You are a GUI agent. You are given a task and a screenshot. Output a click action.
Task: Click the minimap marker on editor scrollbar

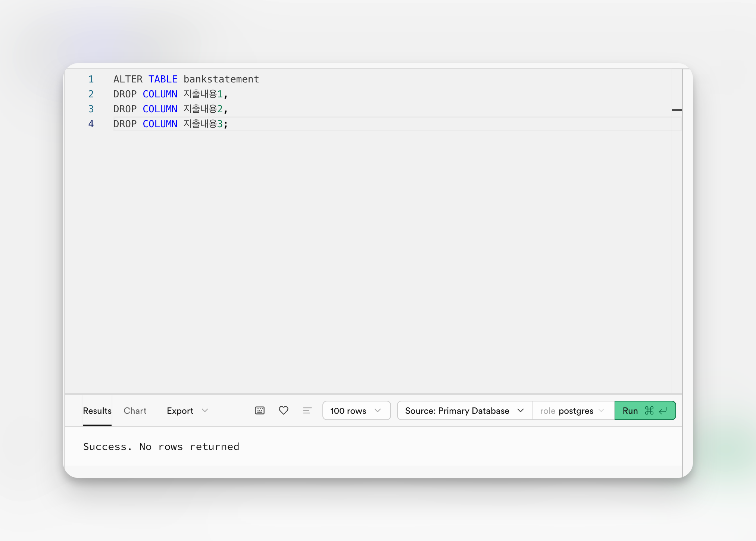[677, 110]
